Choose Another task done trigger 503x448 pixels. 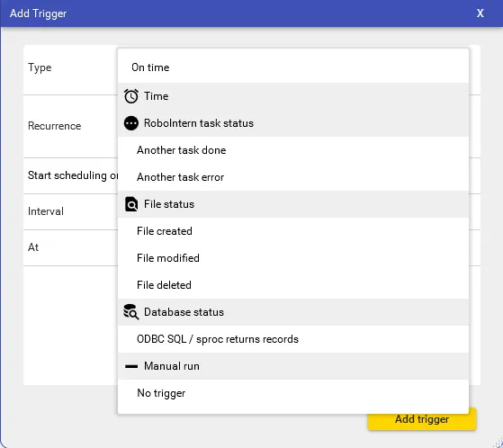coord(293,150)
